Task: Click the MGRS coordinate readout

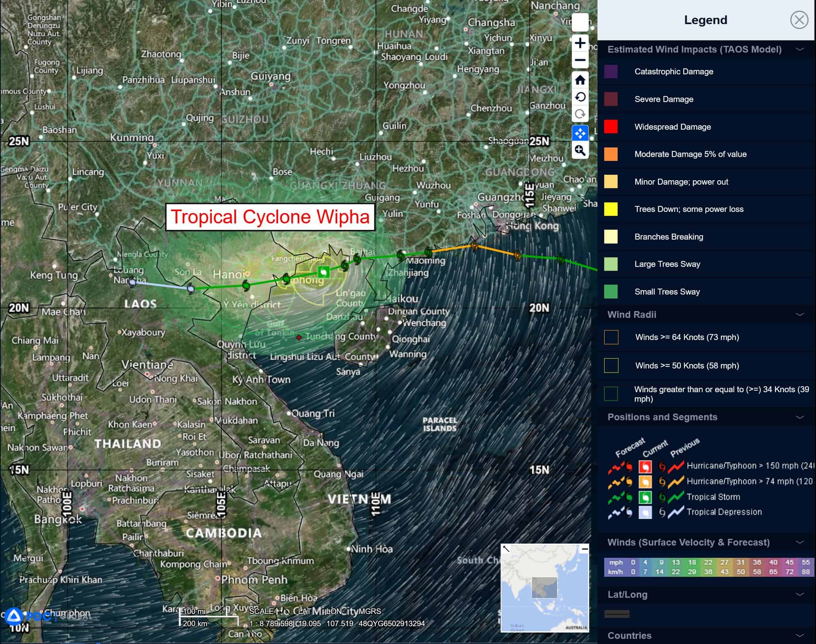Action: click(391, 623)
